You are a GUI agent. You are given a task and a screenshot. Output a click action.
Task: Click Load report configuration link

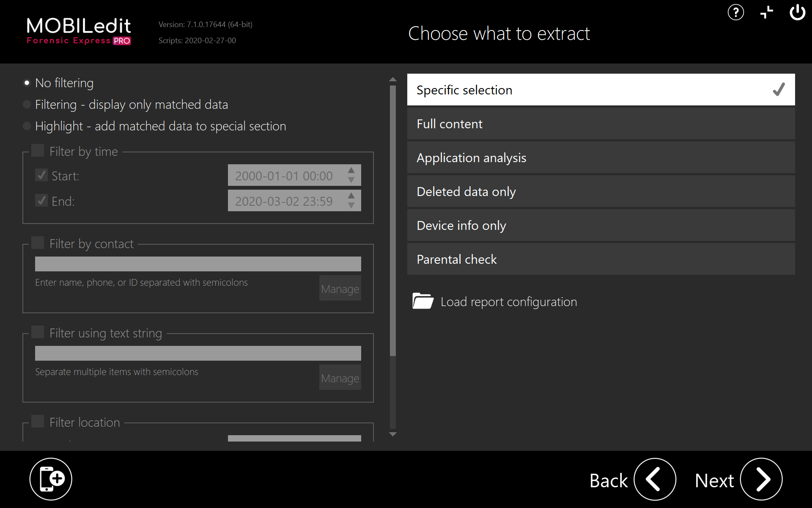click(x=508, y=302)
